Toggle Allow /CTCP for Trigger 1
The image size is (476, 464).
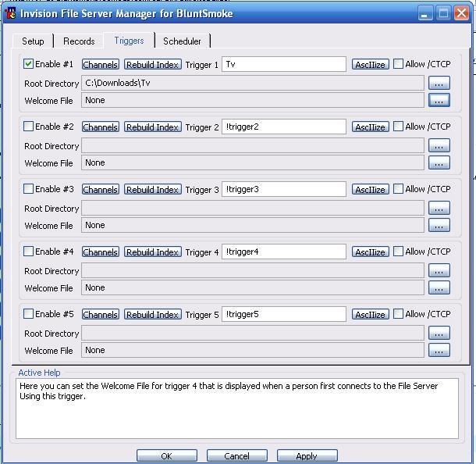pyautogui.click(x=398, y=64)
